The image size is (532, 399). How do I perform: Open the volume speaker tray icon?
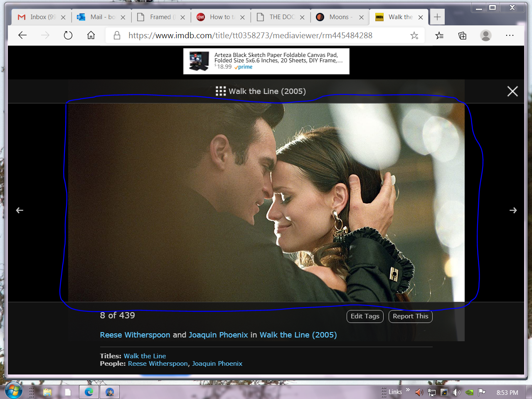[456, 392]
